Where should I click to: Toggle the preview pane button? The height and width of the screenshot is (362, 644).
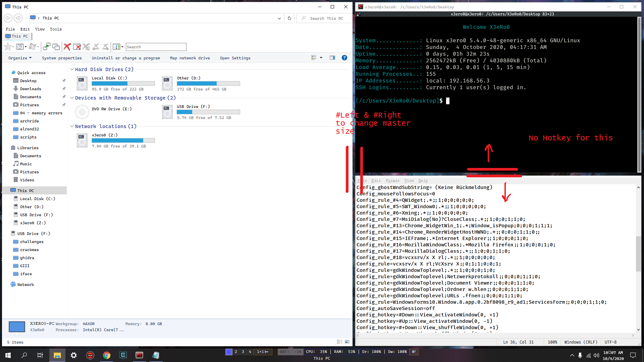[x=332, y=58]
